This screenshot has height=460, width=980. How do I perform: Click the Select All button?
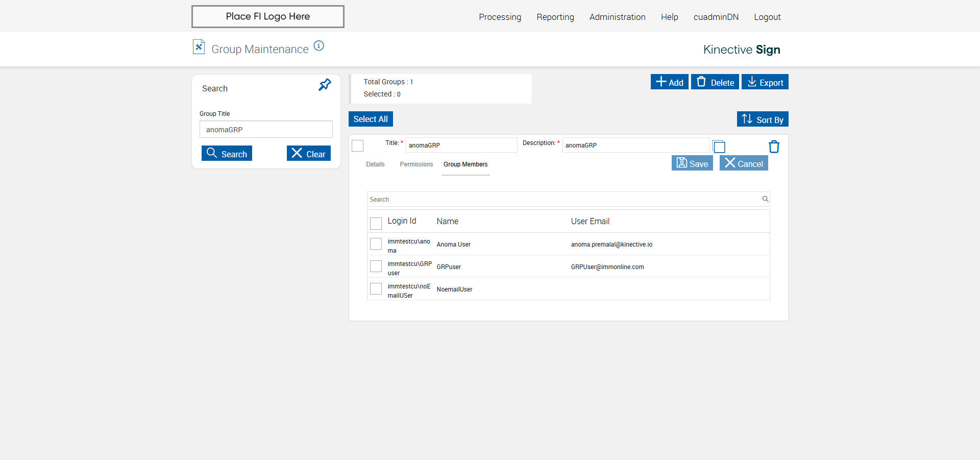coord(371,119)
